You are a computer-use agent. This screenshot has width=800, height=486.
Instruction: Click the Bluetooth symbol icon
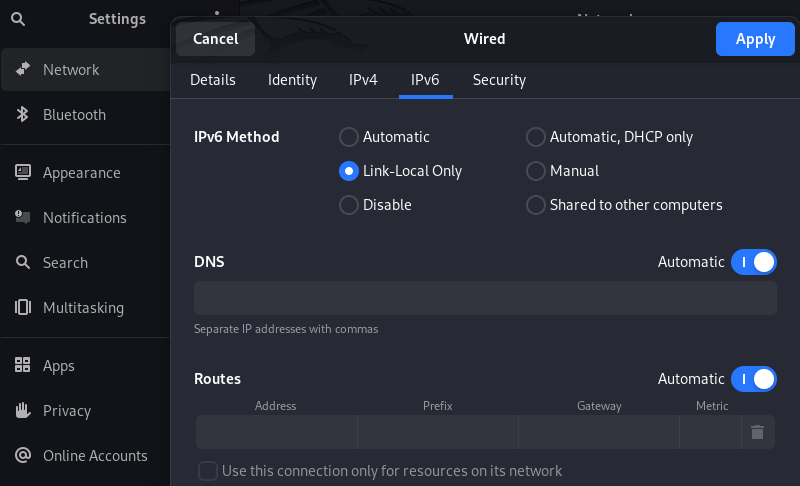click(22, 114)
